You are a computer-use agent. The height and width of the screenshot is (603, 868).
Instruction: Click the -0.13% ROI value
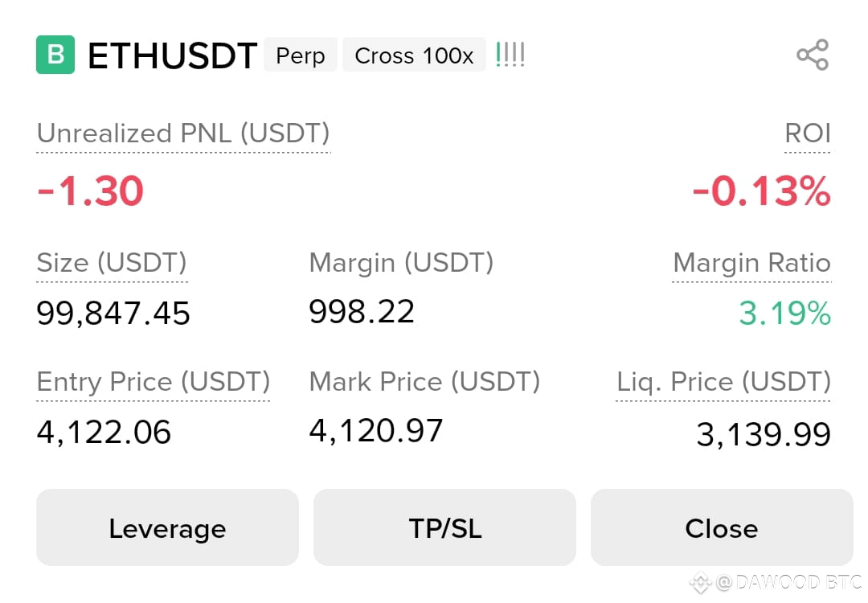(761, 191)
